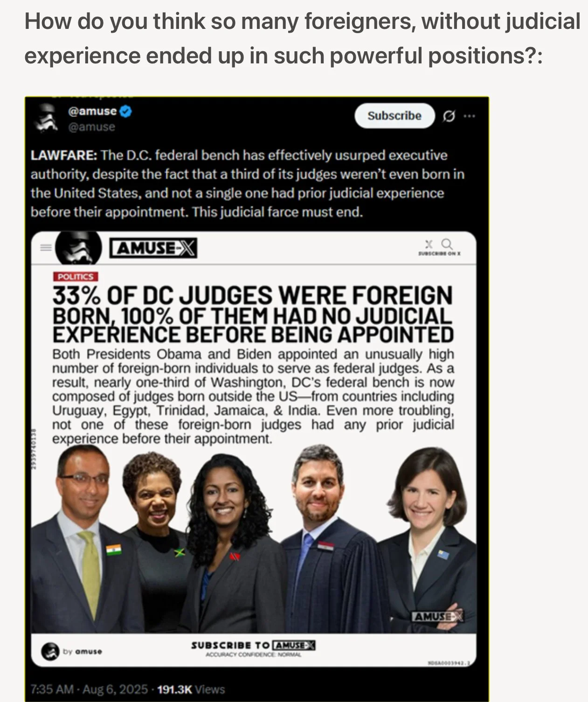
Task: Open the hamburger menu in the Amuse-X graphic
Action: 46,248
